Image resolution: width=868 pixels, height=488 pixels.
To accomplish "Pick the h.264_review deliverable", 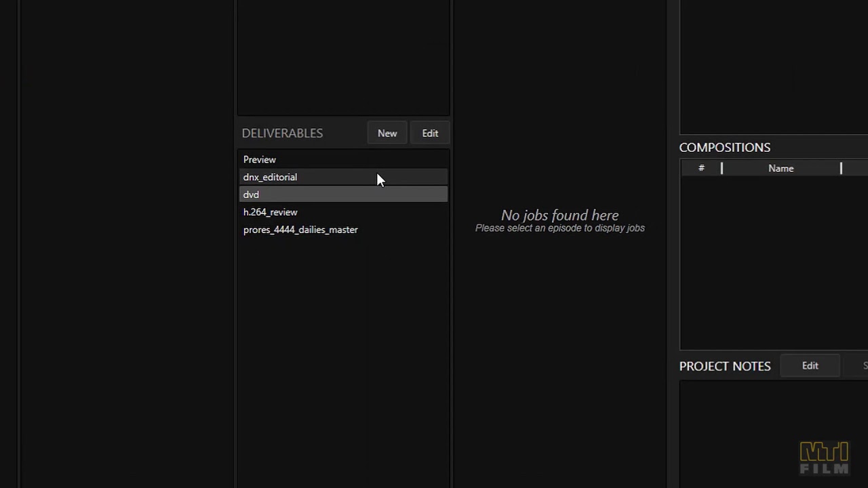I will click(x=270, y=213).
